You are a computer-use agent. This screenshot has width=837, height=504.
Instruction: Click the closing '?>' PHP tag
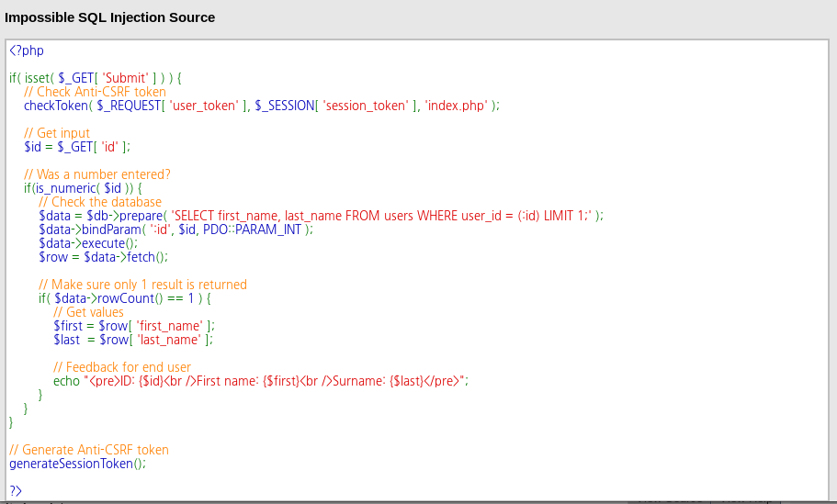pyautogui.click(x=16, y=491)
